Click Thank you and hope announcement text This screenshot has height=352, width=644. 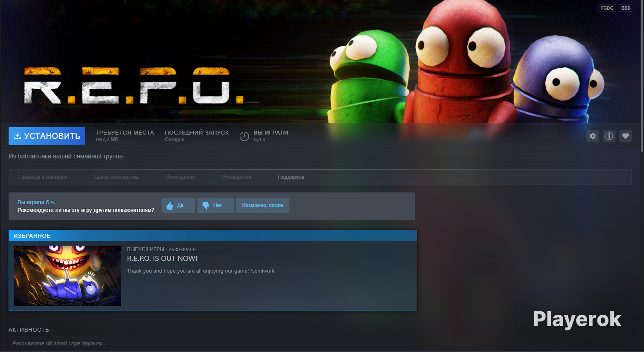click(201, 271)
